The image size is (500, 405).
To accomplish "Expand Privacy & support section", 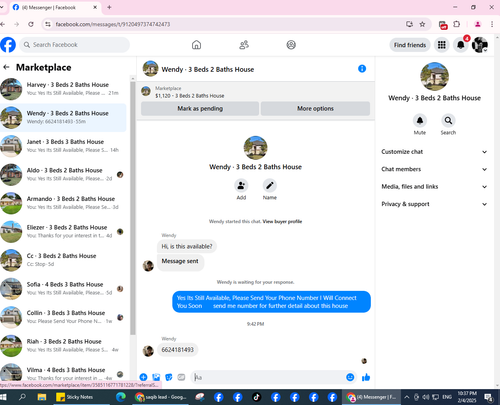I will tap(434, 204).
